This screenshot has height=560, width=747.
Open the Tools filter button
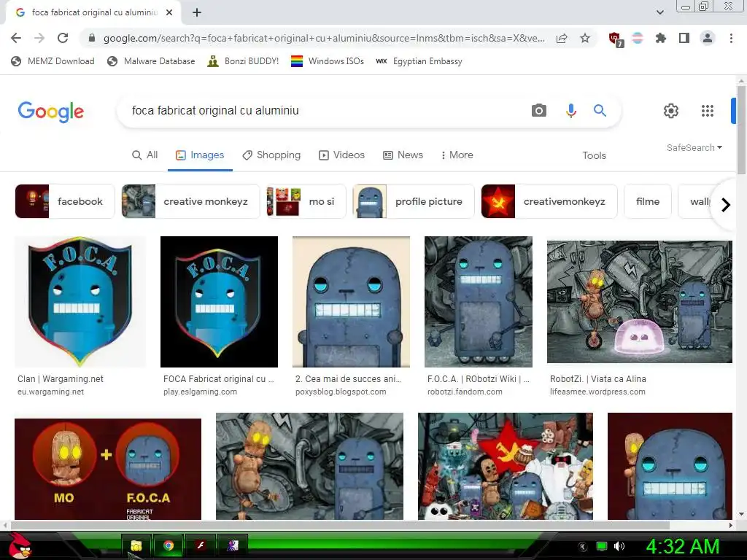tap(594, 155)
